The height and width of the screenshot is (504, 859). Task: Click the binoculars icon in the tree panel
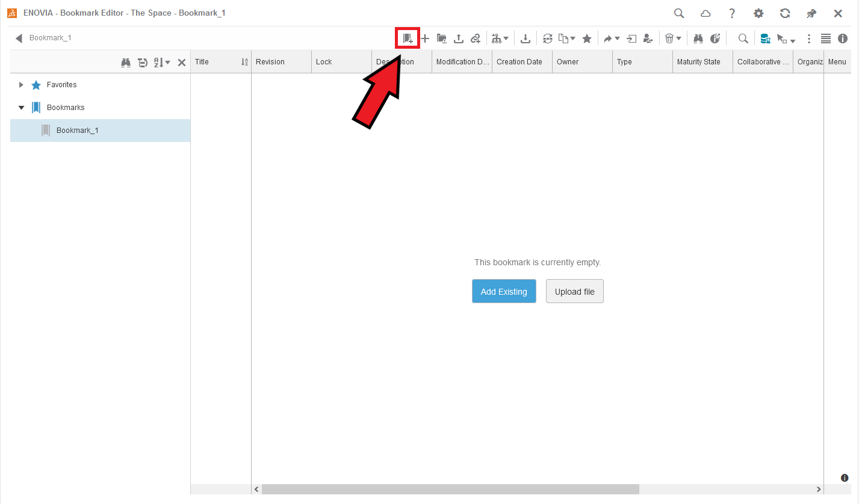click(126, 62)
